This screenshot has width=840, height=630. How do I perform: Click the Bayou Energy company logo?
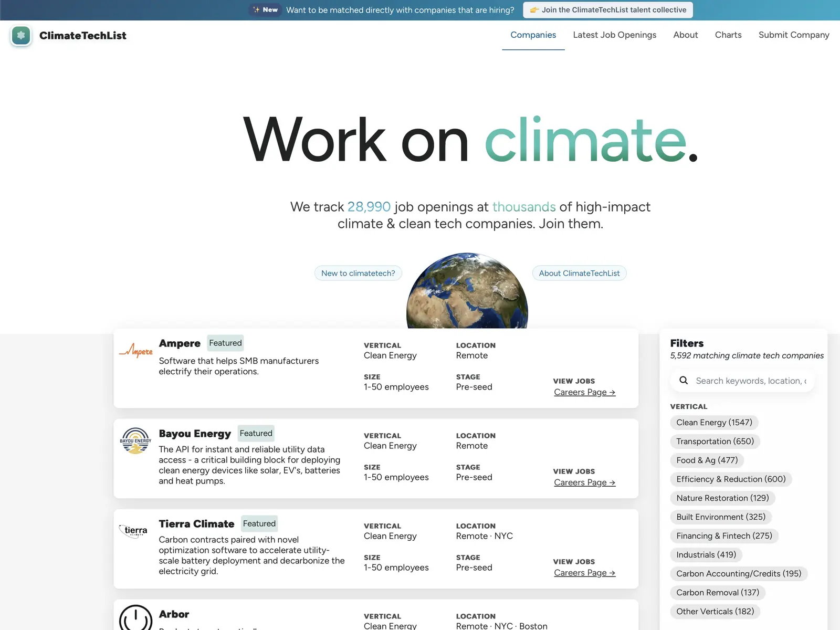coord(135,441)
